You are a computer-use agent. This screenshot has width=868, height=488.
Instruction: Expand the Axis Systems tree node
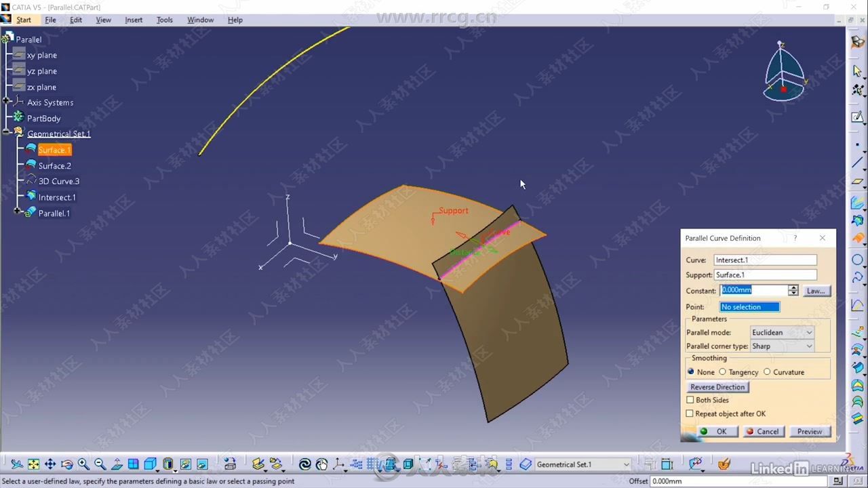[x=6, y=101]
